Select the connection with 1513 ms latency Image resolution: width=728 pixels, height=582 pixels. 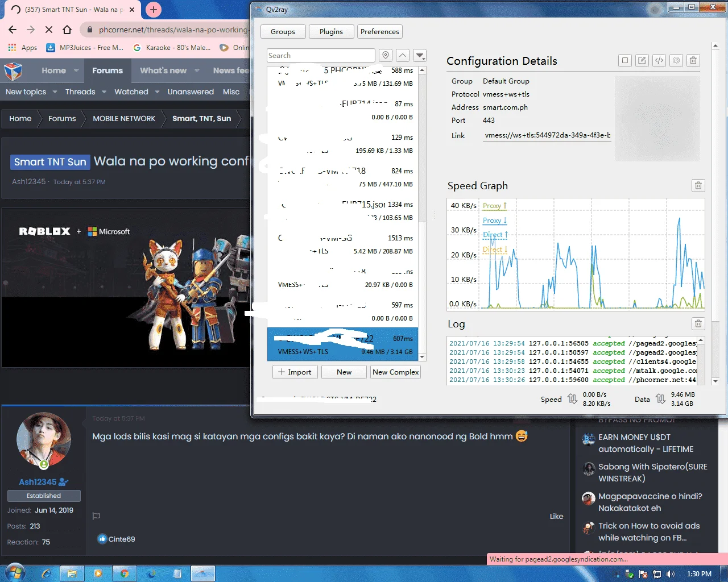point(342,244)
